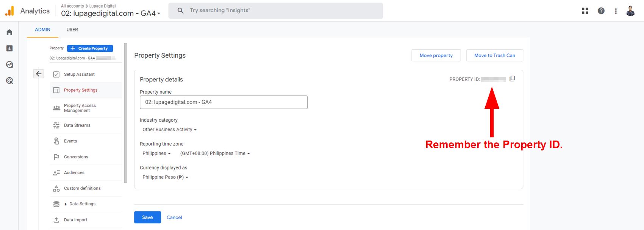Click the Move property button

click(x=436, y=55)
